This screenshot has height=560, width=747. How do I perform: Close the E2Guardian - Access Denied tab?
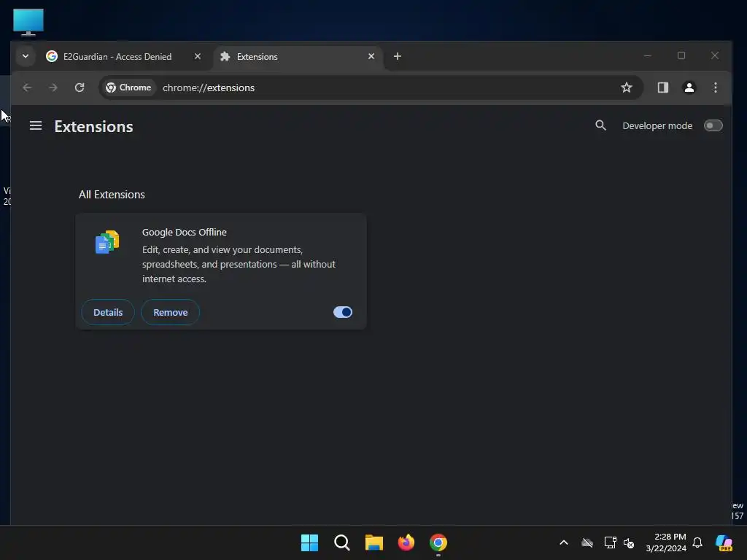[198, 56]
